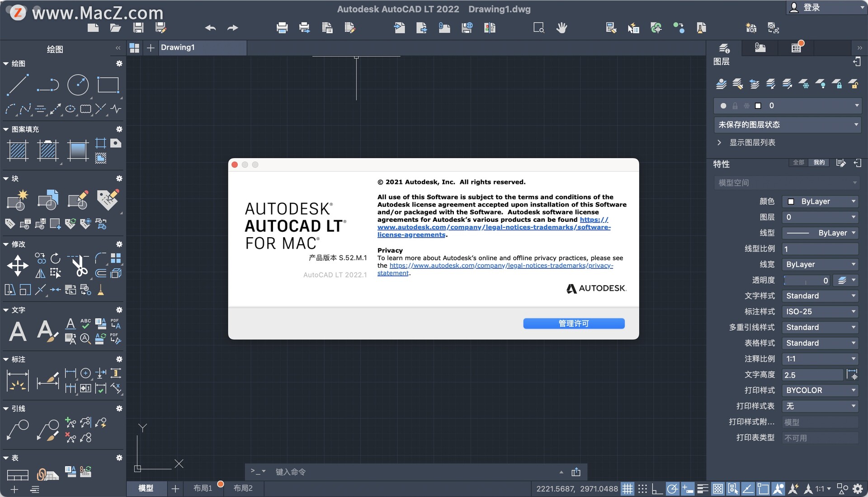Select the Gradient fill tool
The height and width of the screenshot is (497, 868).
point(78,151)
